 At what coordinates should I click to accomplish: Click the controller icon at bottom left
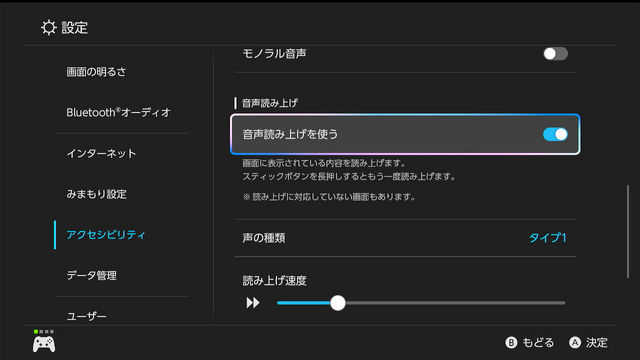pos(44,344)
